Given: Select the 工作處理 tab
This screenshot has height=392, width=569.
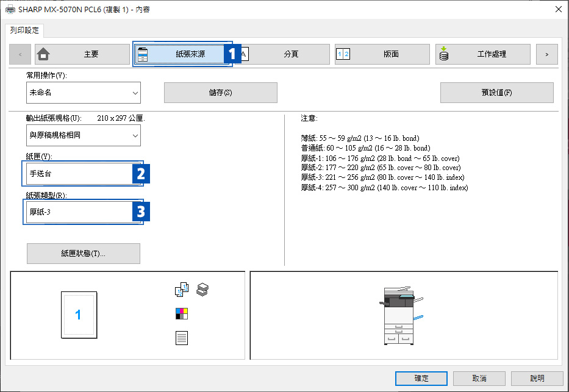Looking at the screenshot, I should [x=482, y=54].
